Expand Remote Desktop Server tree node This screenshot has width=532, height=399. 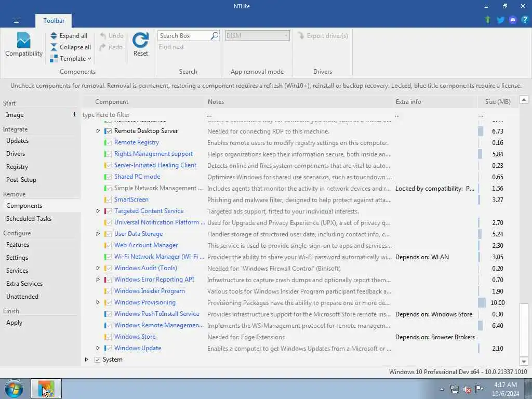pyautogui.click(x=98, y=131)
